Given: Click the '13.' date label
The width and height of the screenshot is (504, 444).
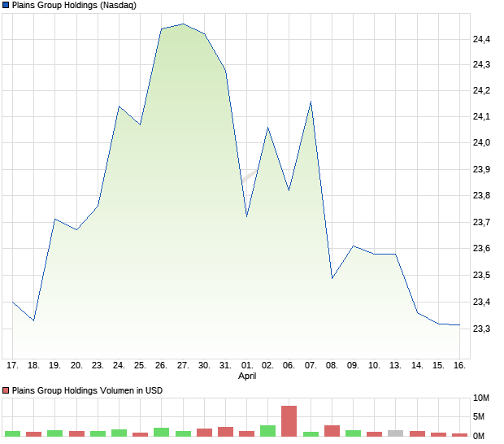Looking at the screenshot, I should pyautogui.click(x=395, y=366).
